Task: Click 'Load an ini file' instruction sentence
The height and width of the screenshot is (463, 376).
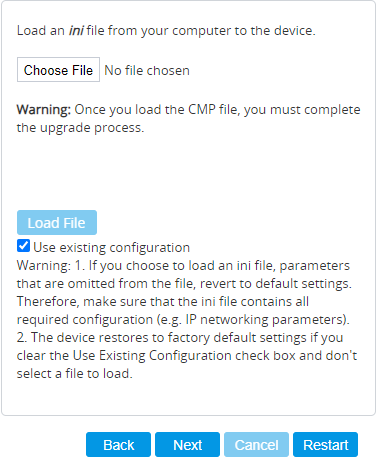Action: pyautogui.click(x=166, y=30)
